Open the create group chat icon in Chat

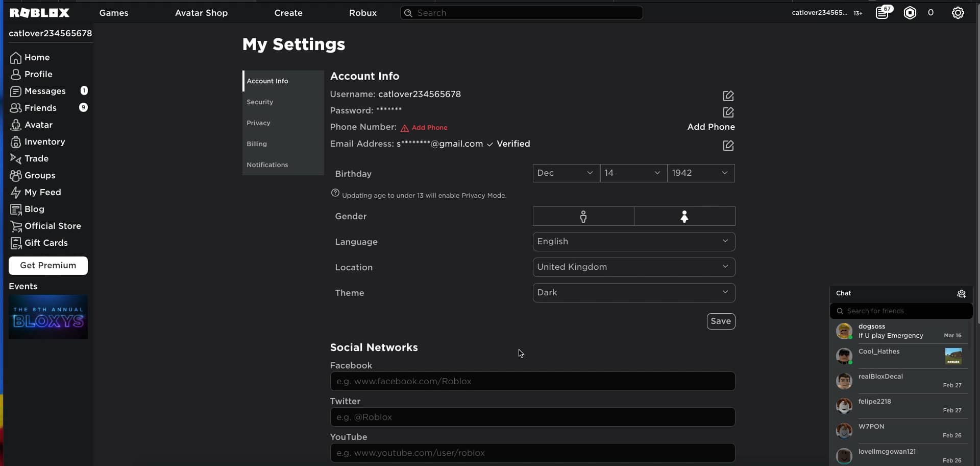coord(962,294)
